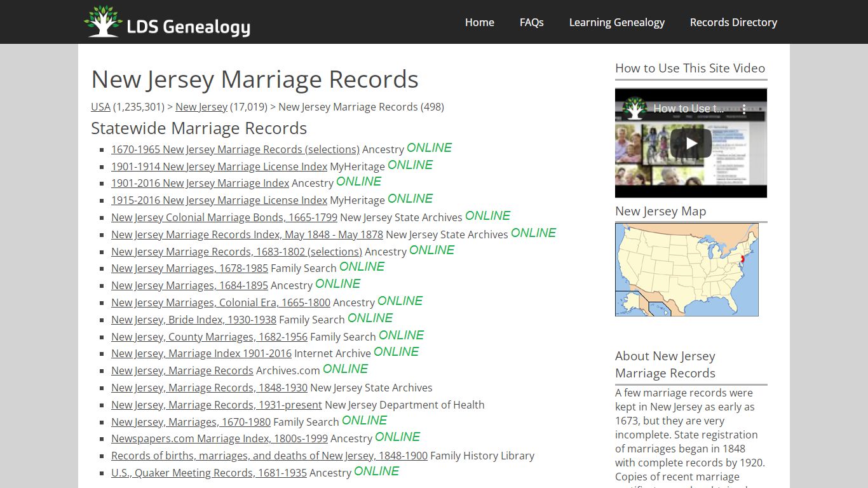Open 1901-1914 New Jersey Marriage License Index
The width and height of the screenshot is (868, 488).
click(x=219, y=166)
